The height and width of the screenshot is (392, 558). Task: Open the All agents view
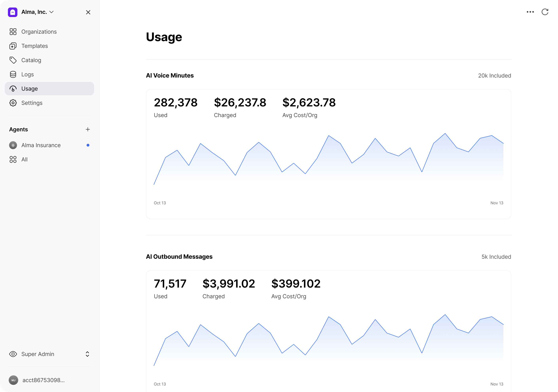24,159
